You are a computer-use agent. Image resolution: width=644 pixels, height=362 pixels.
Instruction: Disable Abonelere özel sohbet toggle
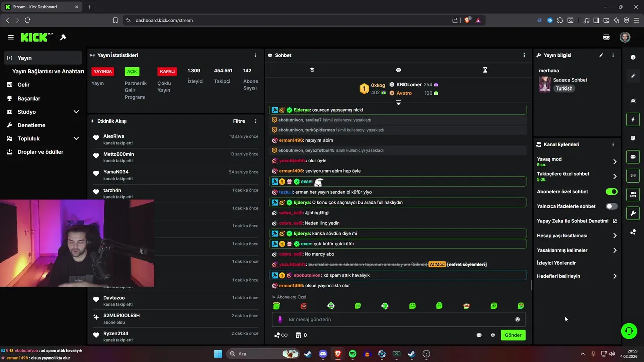(x=611, y=192)
